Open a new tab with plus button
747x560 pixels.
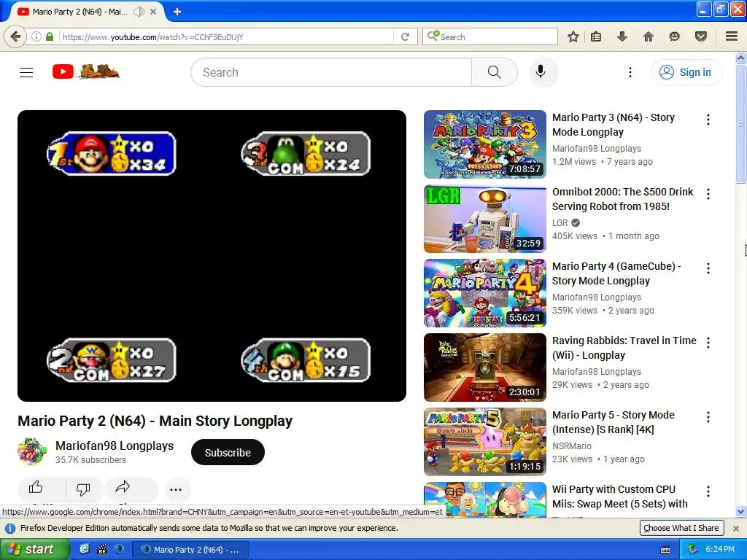pyautogui.click(x=177, y=12)
